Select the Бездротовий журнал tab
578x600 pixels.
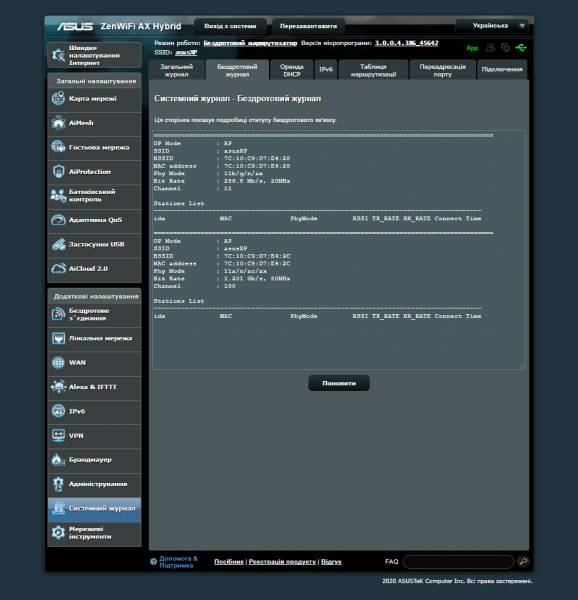237,70
